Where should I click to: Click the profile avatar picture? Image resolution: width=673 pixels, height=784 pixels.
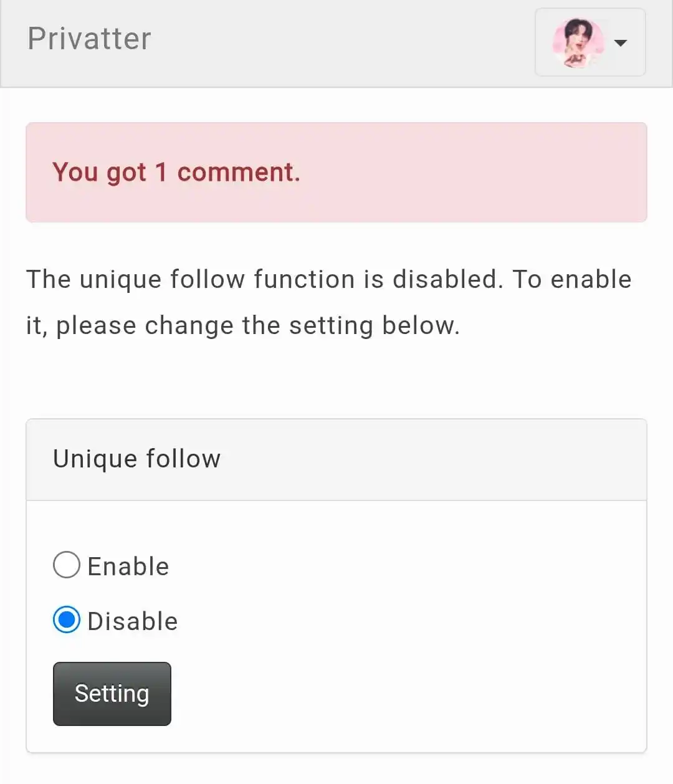click(x=578, y=42)
